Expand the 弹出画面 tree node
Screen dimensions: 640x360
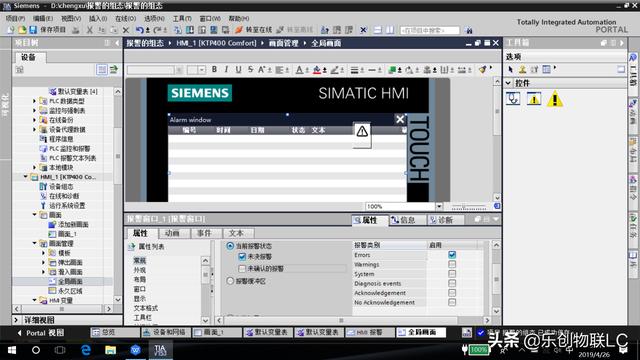tap(44, 262)
